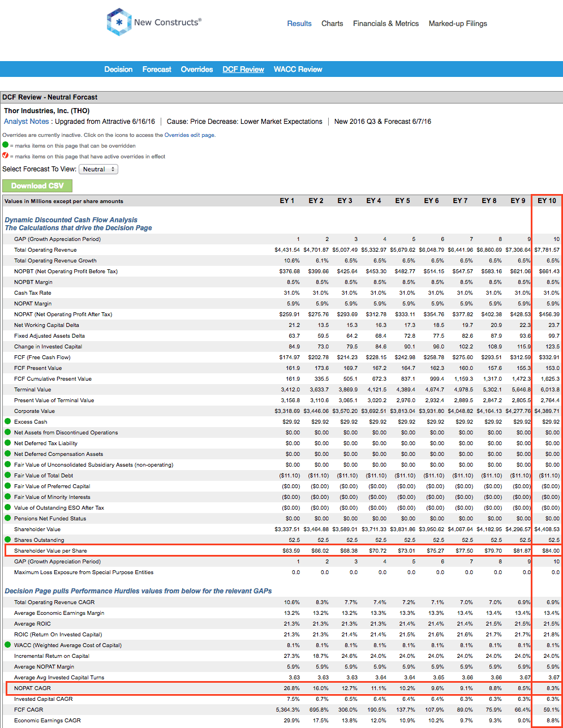Viewport: 563px width, 728px height.
Task: Click the override dot for Fair Value of Total Debt
Action: 8,475
